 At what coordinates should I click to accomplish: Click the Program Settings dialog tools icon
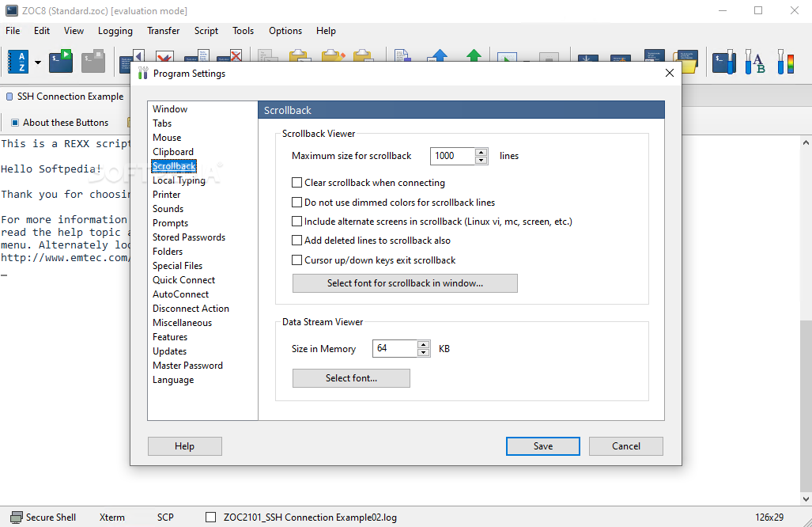[x=143, y=73]
